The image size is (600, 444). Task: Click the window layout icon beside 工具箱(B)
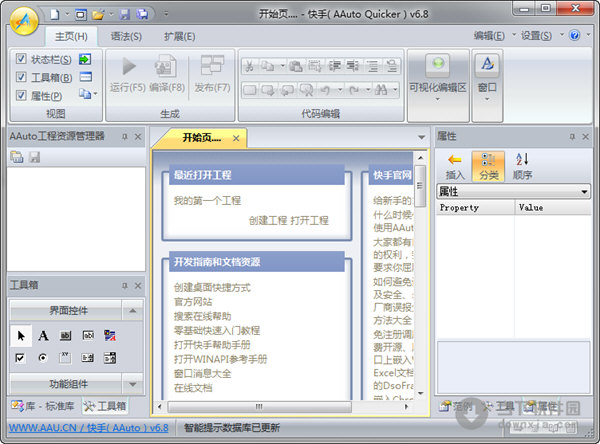point(85,77)
